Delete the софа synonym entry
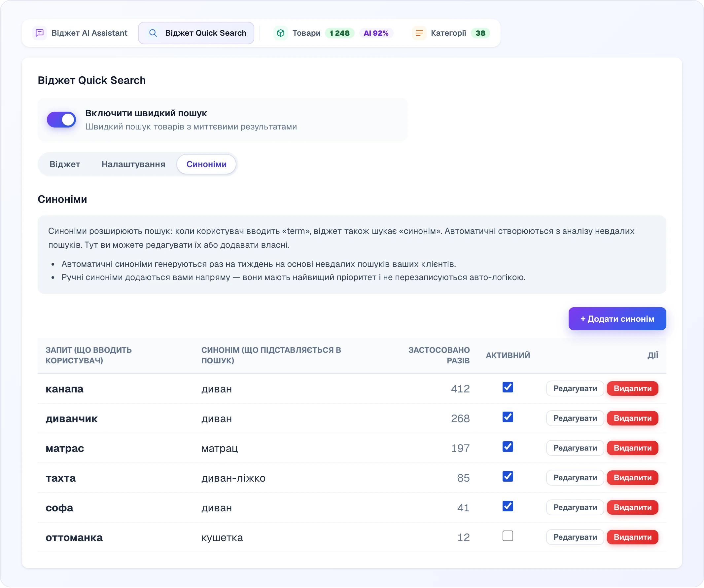Screen dimensions: 704x588 coord(633,507)
